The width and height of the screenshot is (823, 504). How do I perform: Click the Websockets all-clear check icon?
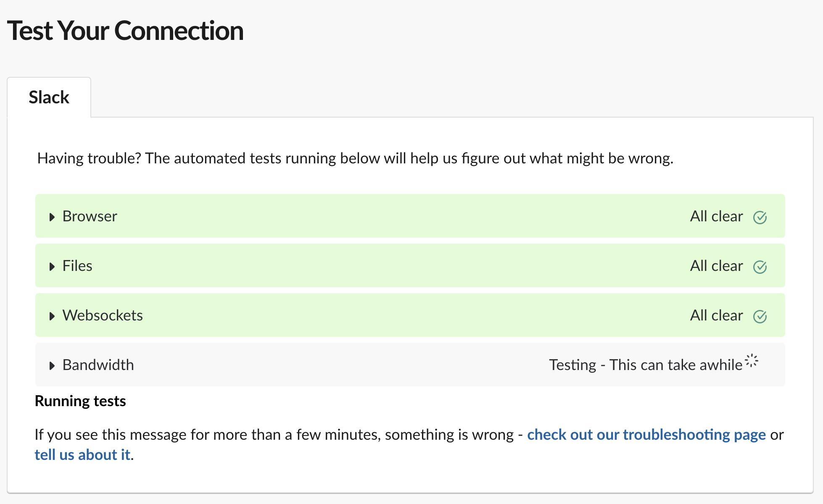tap(760, 315)
